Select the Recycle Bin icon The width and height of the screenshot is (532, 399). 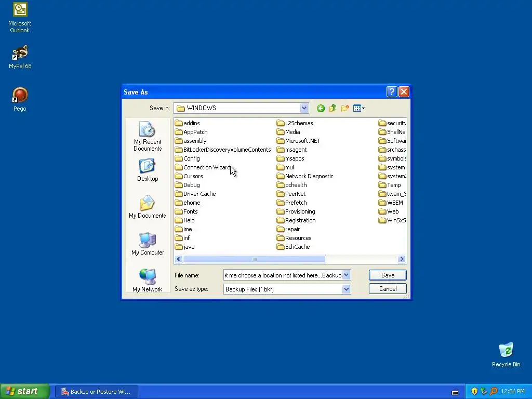pos(506,354)
